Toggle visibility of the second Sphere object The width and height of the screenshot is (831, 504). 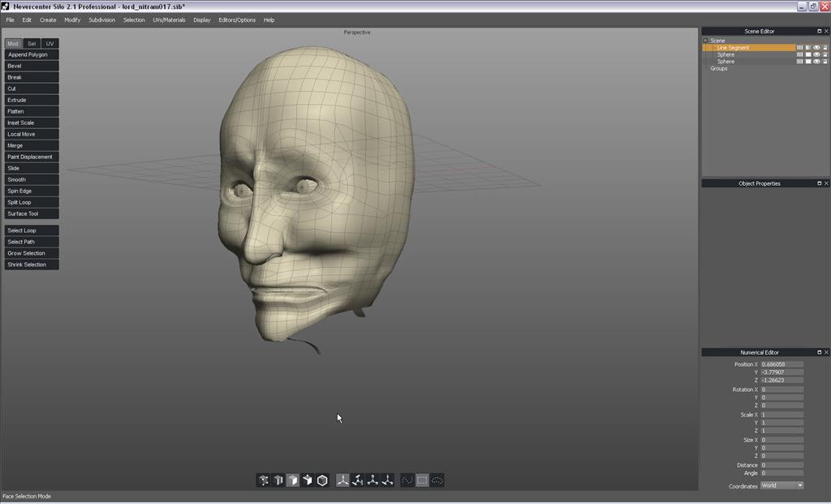(x=816, y=62)
